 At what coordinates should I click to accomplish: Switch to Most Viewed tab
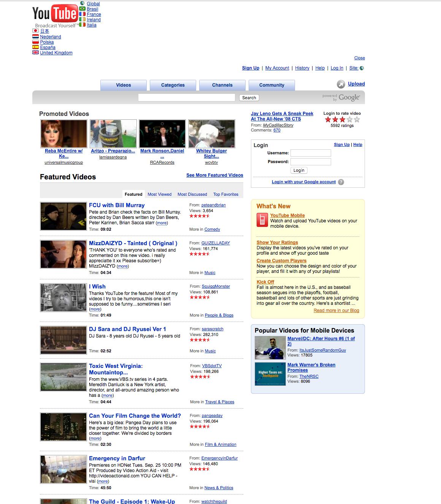tap(160, 194)
